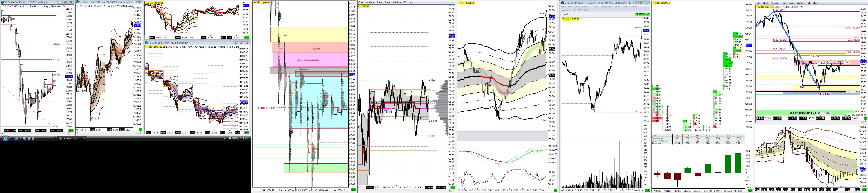Click the red EXCESS zone label
The image size is (868, 193).
pyautogui.click(x=316, y=49)
